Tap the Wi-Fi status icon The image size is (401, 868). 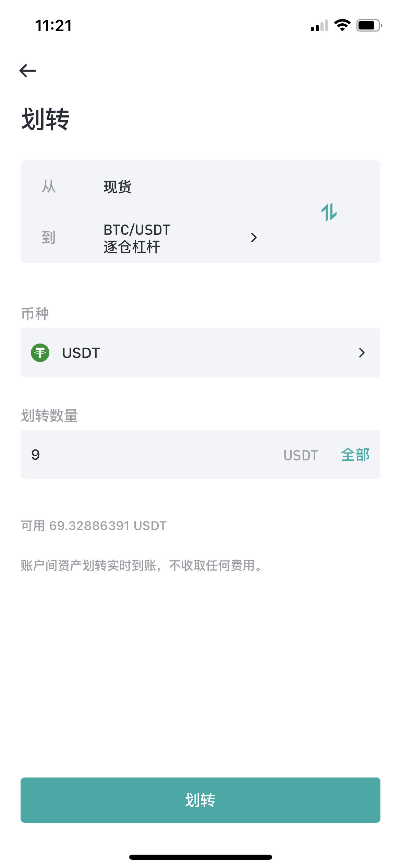342,25
